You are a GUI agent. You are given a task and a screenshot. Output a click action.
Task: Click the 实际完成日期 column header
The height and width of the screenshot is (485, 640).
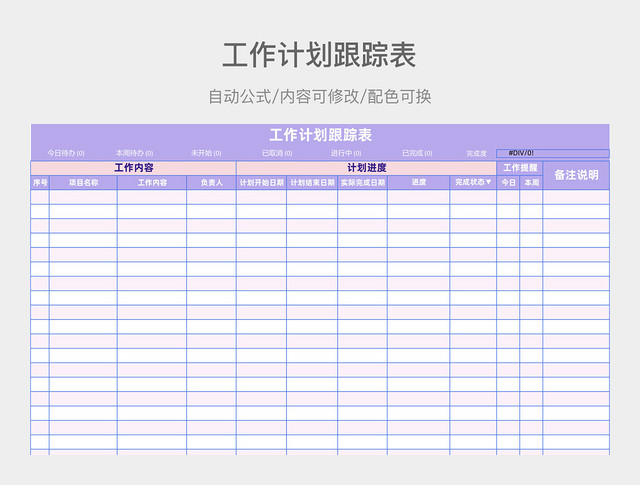[x=362, y=182]
